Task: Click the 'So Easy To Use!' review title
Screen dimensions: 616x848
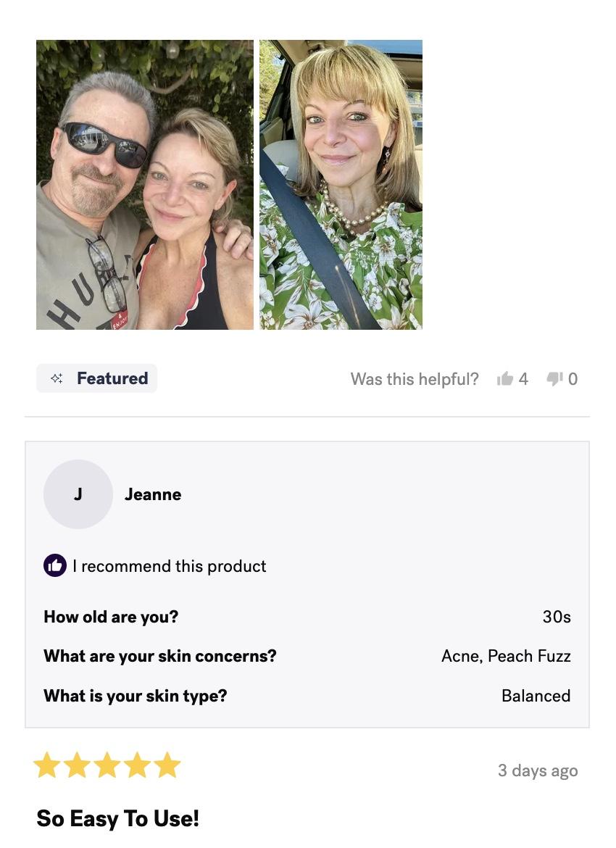Action: click(118, 818)
